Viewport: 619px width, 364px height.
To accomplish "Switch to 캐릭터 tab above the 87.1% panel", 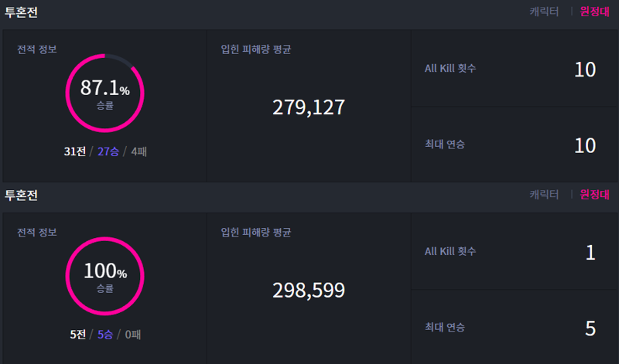I will (x=544, y=12).
